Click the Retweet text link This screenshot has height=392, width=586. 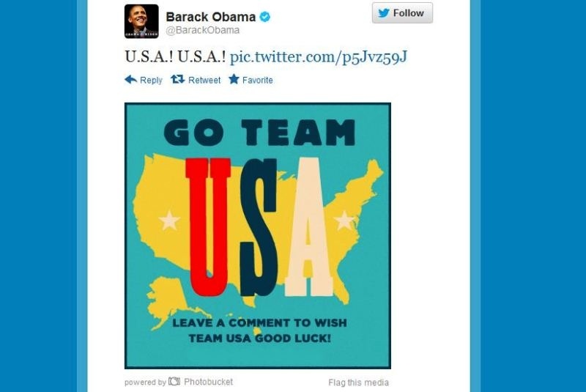[204, 80]
